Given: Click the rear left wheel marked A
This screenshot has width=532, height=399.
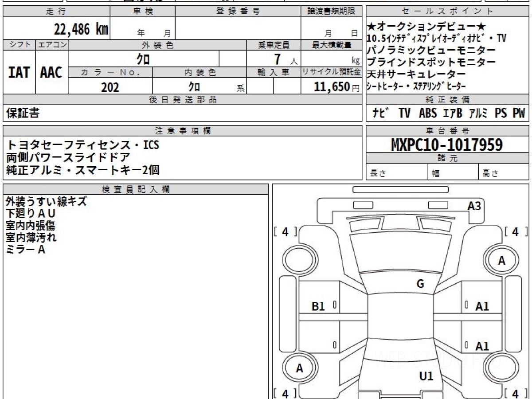Looking at the screenshot, I should point(300,368).
